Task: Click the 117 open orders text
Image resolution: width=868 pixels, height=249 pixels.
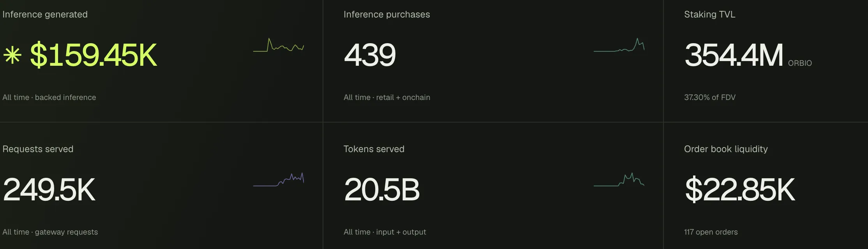Action: point(711,232)
